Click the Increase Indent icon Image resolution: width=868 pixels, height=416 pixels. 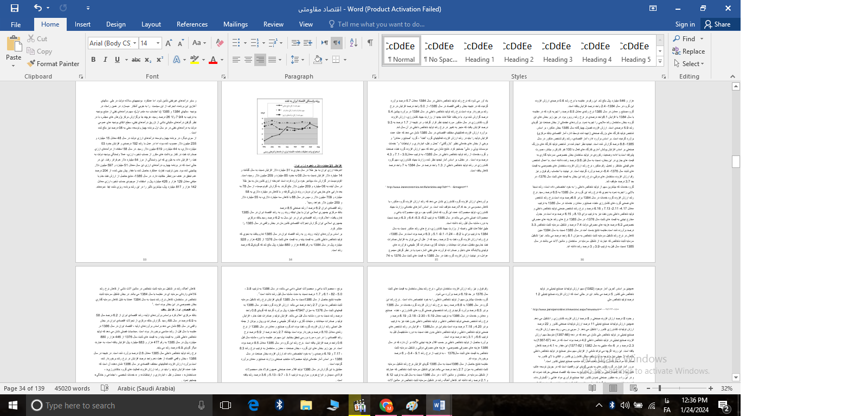308,43
